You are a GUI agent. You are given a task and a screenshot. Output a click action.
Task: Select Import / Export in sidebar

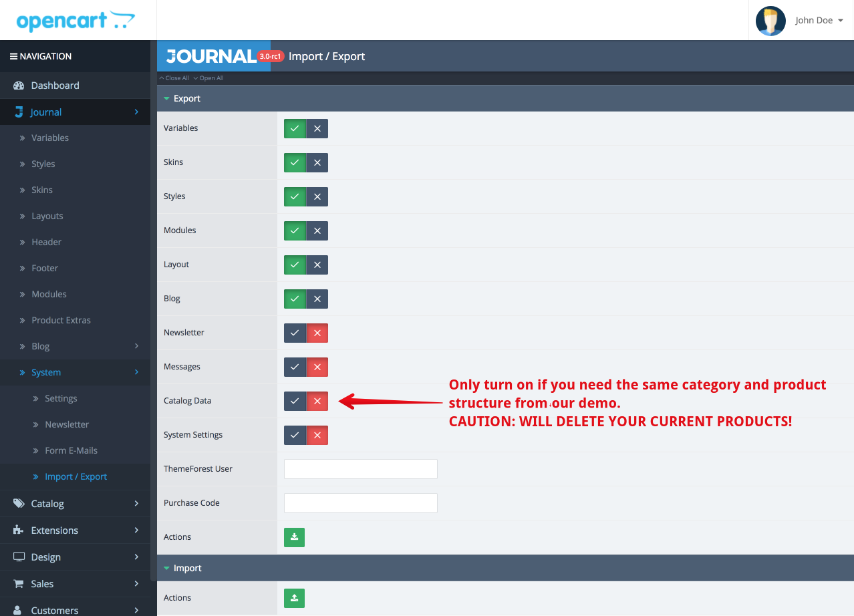point(75,476)
